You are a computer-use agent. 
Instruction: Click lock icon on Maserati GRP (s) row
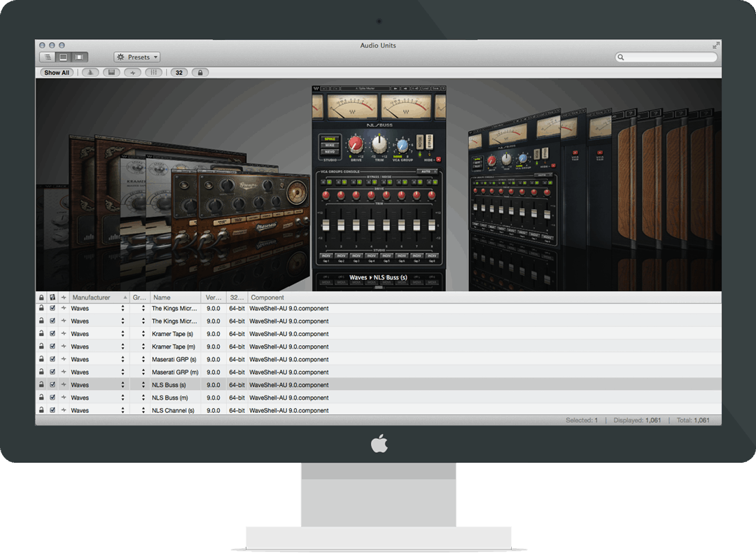click(x=41, y=359)
